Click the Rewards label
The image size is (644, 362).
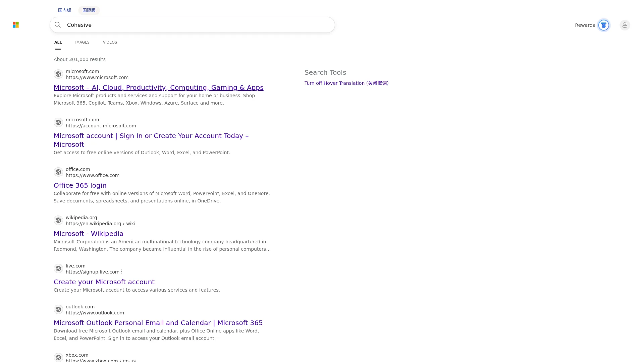pyautogui.click(x=585, y=25)
